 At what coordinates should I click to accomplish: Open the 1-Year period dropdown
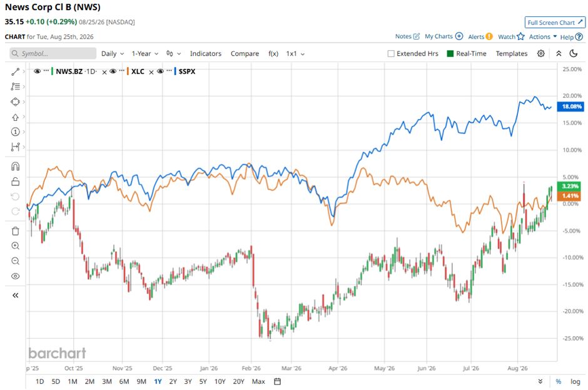pyautogui.click(x=144, y=54)
